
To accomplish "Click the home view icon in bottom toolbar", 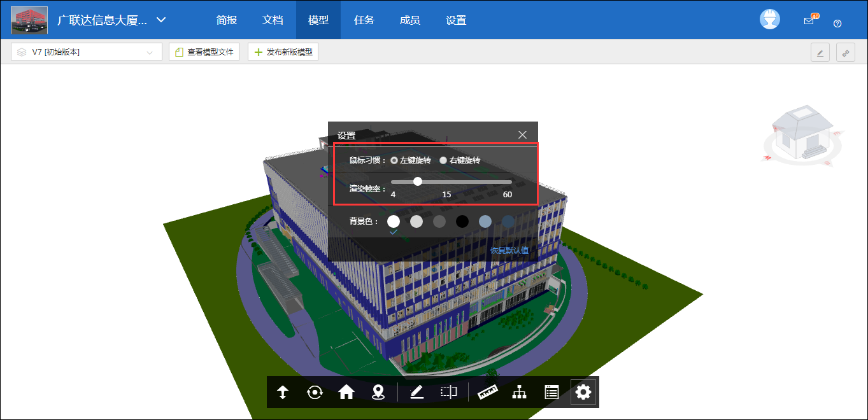I will (346, 392).
